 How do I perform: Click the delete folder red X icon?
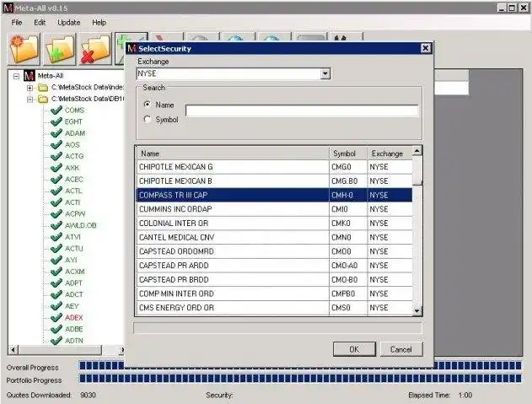point(95,49)
